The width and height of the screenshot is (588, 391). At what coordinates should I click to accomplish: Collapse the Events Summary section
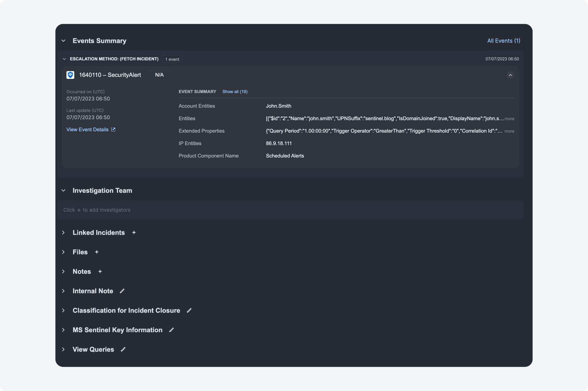coord(63,41)
